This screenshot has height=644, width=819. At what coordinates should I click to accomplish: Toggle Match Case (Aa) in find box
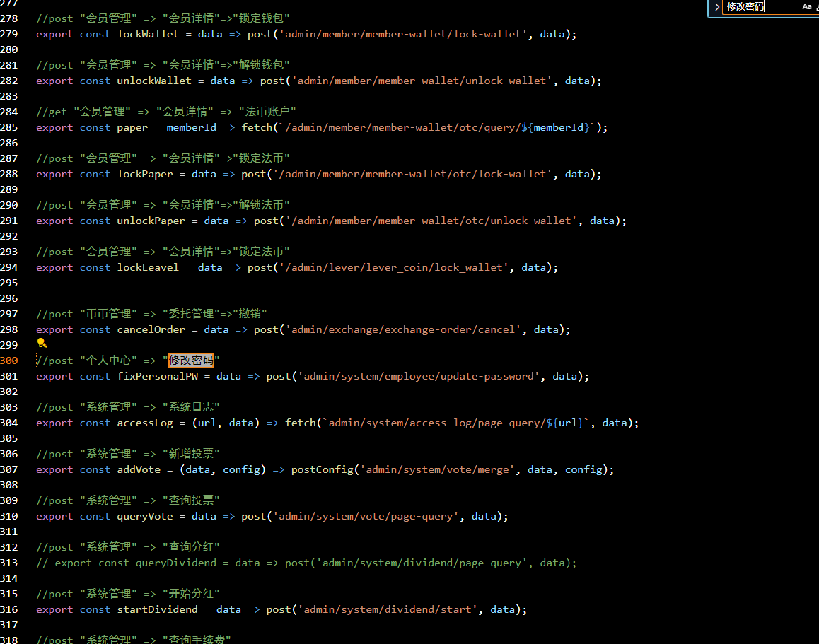click(806, 6)
